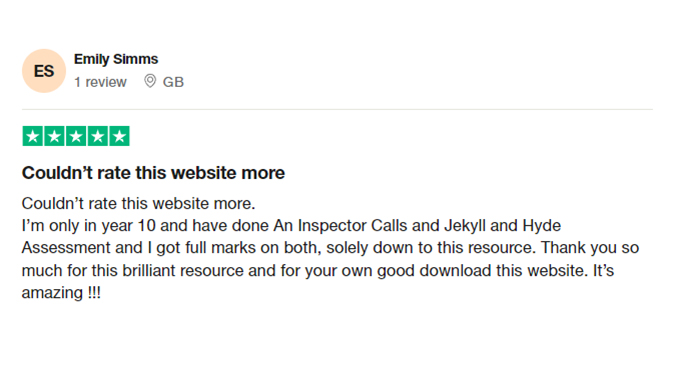Click the words 'An Inspector Calls'
This screenshot has width=677, height=366.
tap(340, 226)
